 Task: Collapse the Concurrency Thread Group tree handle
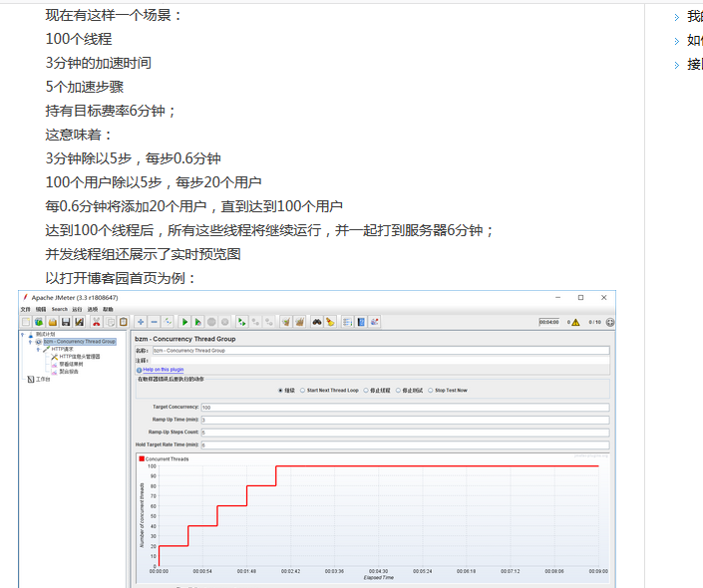pos(31,342)
